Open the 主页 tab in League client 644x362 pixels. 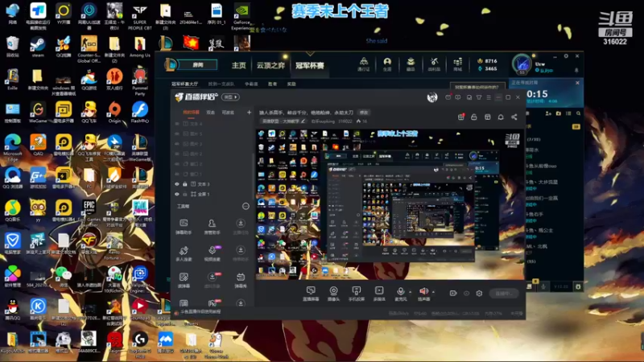238,65
